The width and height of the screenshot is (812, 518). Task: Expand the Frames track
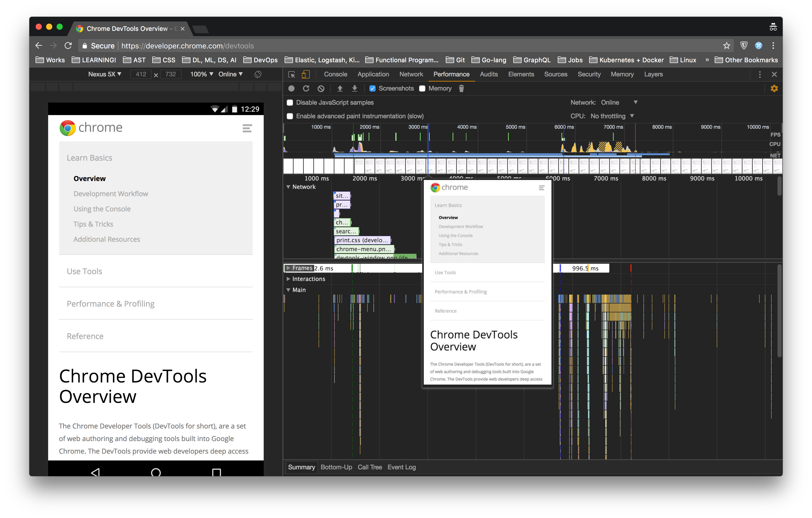coord(288,268)
